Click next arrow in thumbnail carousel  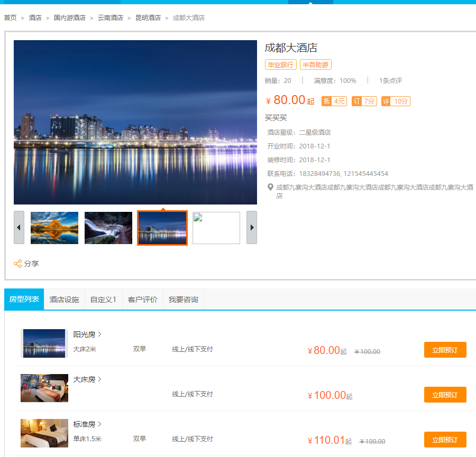[252, 228]
